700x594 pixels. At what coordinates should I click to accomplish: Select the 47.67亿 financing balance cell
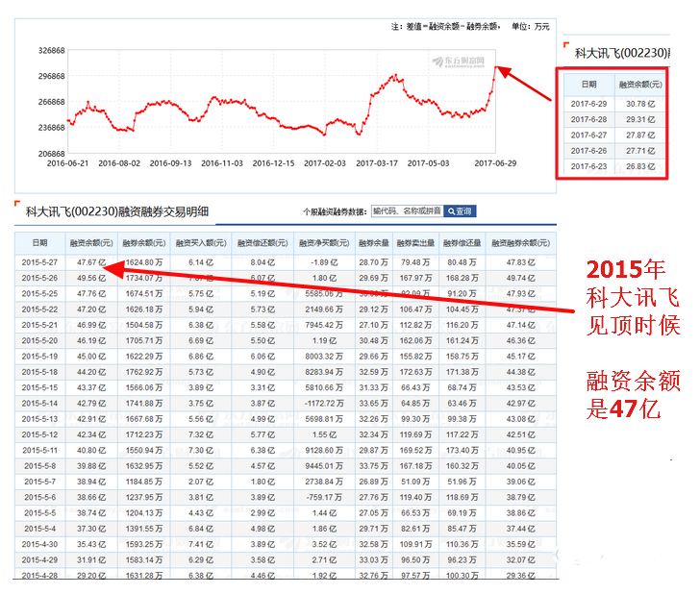tap(91, 262)
